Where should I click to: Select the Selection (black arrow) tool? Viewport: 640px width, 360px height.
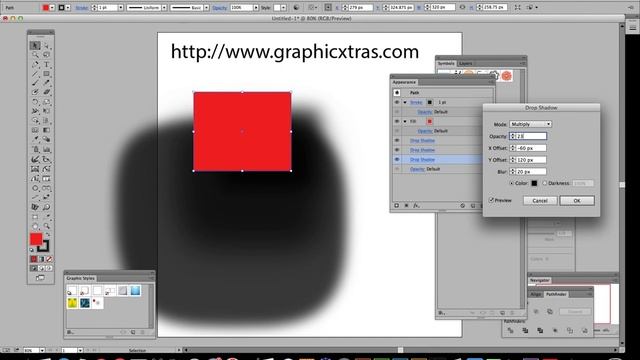click(35, 45)
